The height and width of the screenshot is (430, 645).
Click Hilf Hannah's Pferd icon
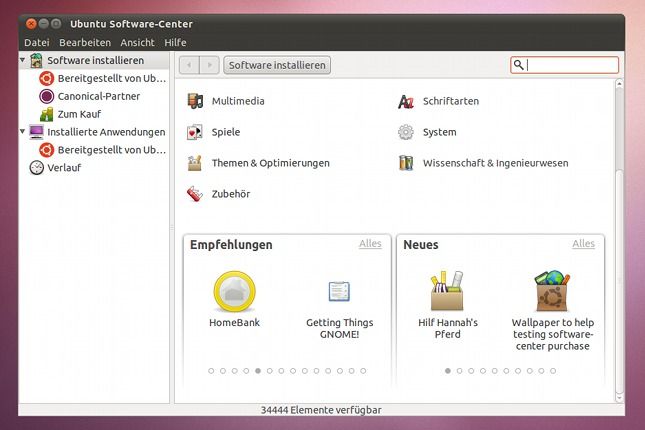coord(447,291)
